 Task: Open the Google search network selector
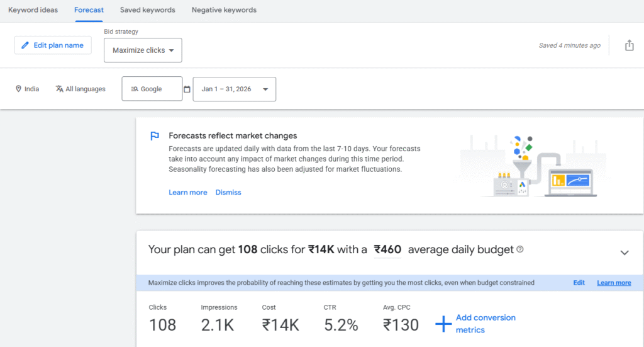152,89
